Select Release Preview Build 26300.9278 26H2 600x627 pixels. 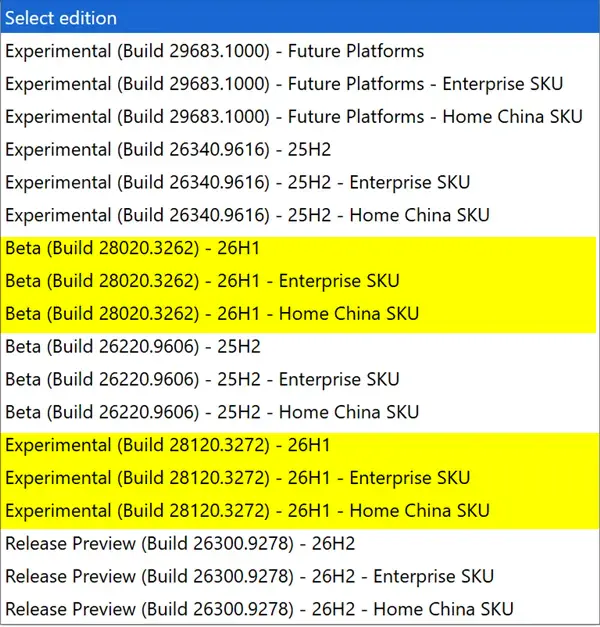(300, 543)
